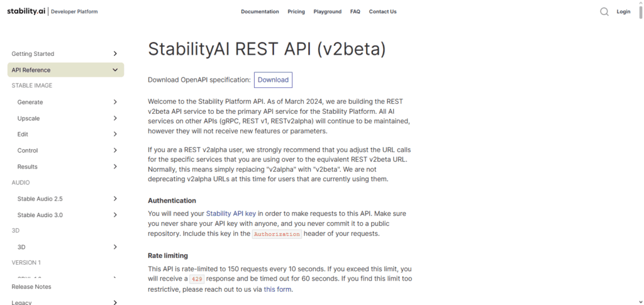Select API Reference in sidebar
The height and width of the screenshot is (305, 644).
(31, 70)
